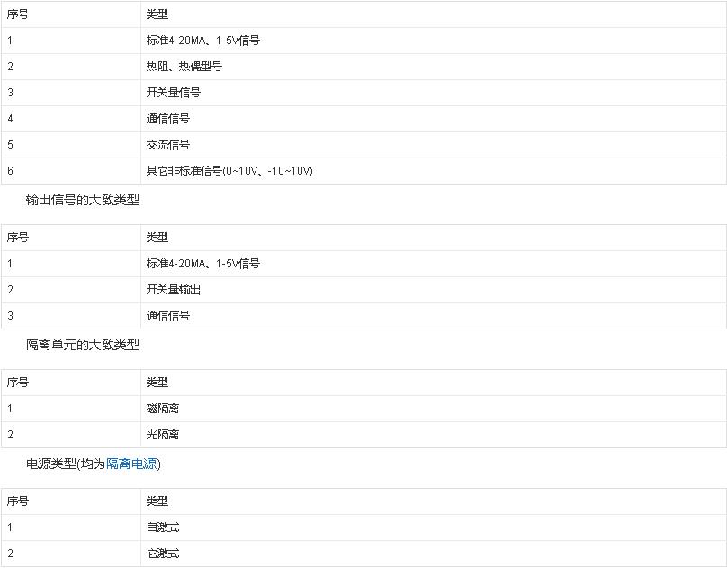
Task: Select 通信信号 under the 输出信号 heading
Action: (167, 316)
